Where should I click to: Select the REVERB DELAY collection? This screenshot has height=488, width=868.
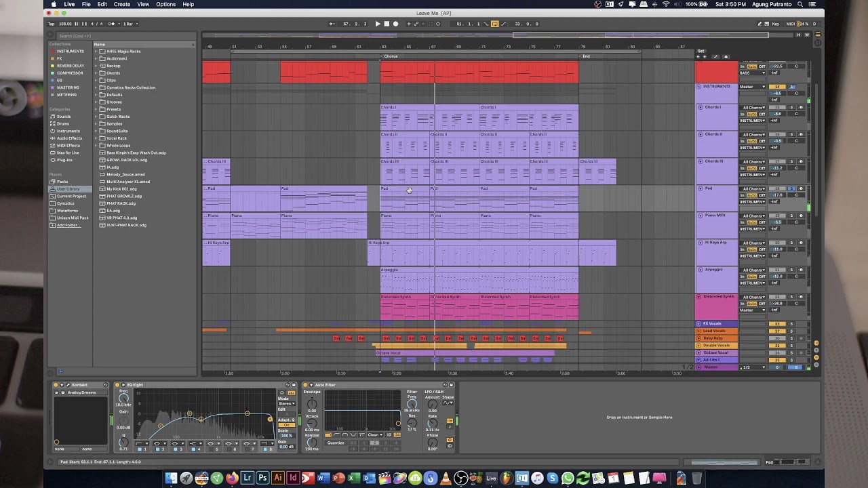(x=71, y=66)
